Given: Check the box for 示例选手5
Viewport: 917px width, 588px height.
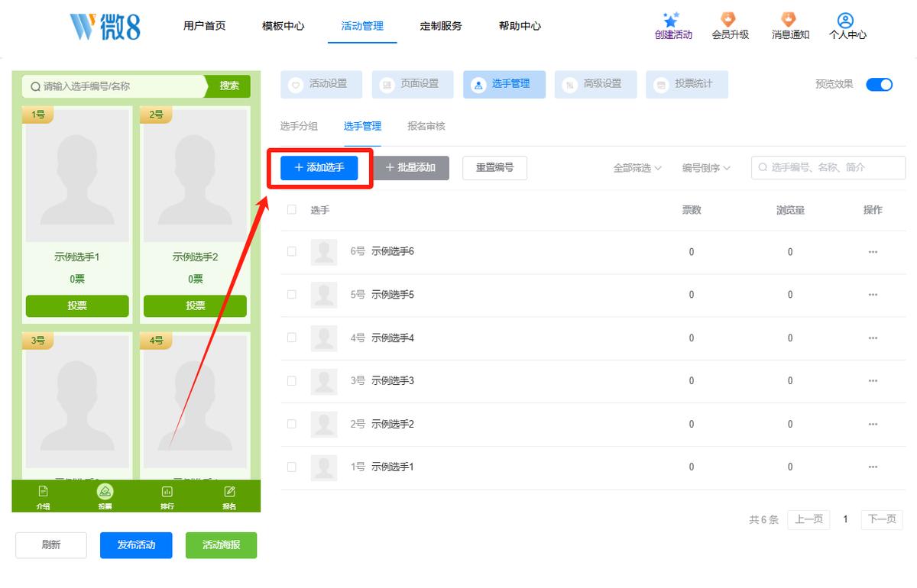Looking at the screenshot, I should click(x=291, y=294).
